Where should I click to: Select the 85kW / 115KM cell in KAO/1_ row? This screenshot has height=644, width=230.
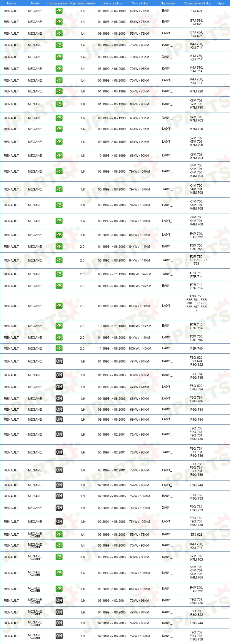[140, 589]
